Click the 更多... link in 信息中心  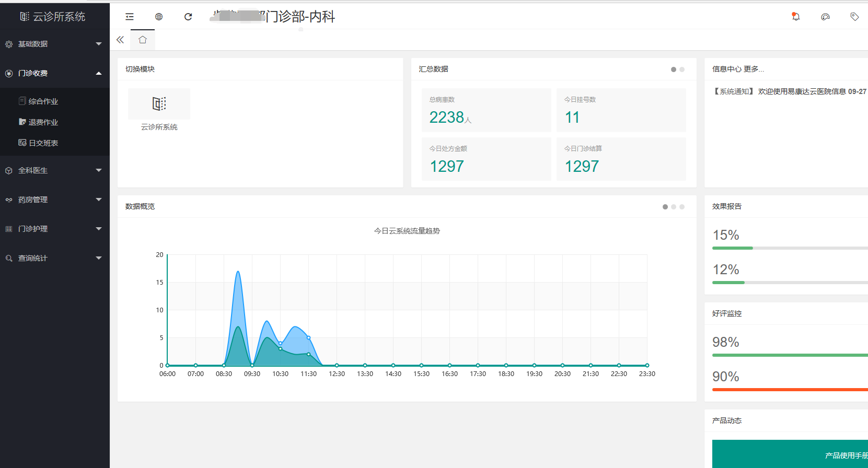754,69
